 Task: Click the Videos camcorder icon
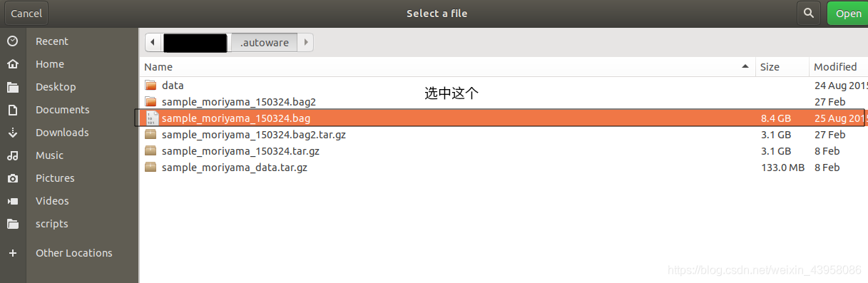[12, 201]
